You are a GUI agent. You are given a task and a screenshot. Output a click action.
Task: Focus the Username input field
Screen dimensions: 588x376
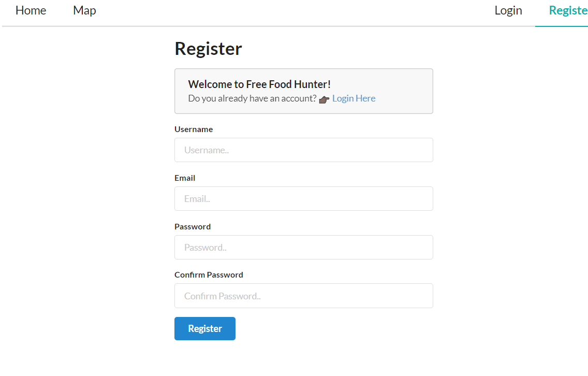tap(304, 150)
